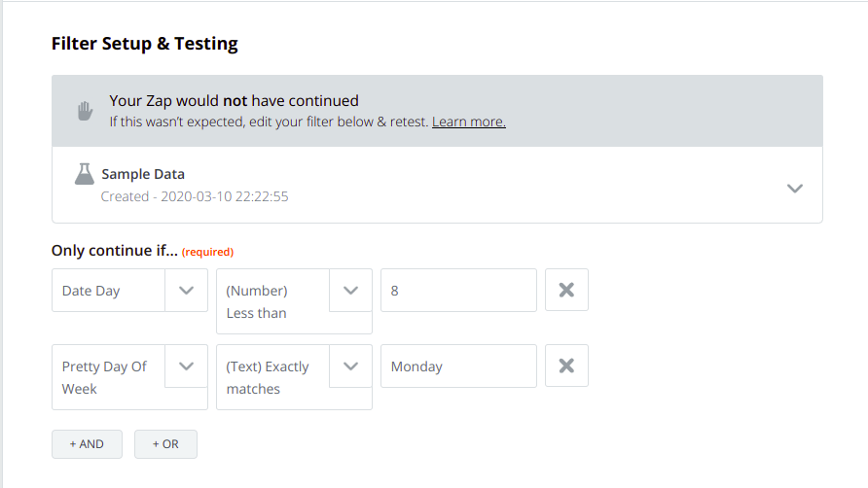
Task: Open the Pretty Day Of Week dropdown arrow
Action: 186,366
